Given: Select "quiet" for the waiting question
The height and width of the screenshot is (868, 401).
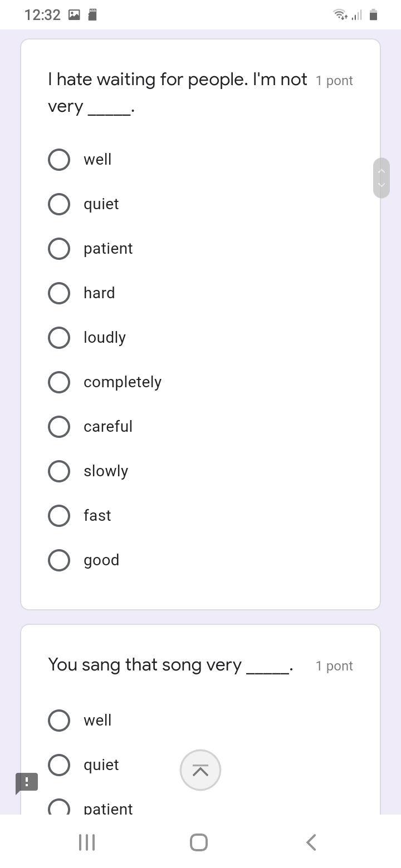Looking at the screenshot, I should (x=59, y=204).
